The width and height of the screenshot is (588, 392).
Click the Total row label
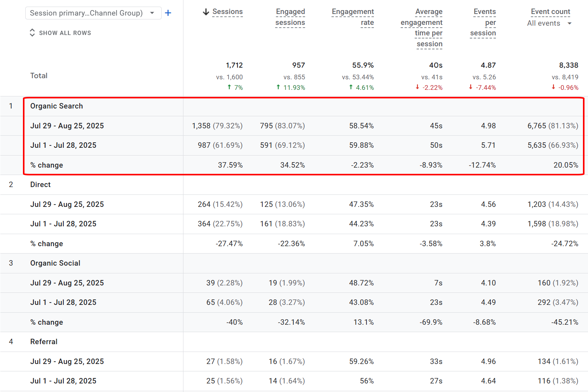point(39,76)
